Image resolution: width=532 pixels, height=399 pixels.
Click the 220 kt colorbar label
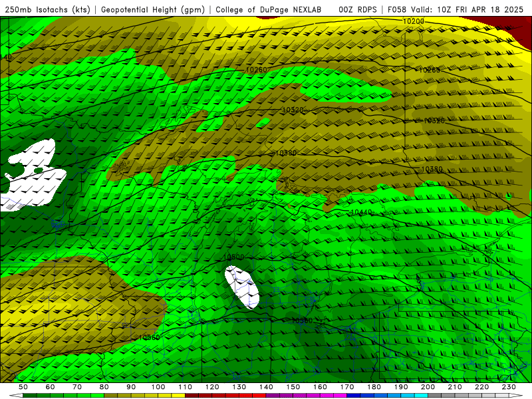click(x=481, y=387)
